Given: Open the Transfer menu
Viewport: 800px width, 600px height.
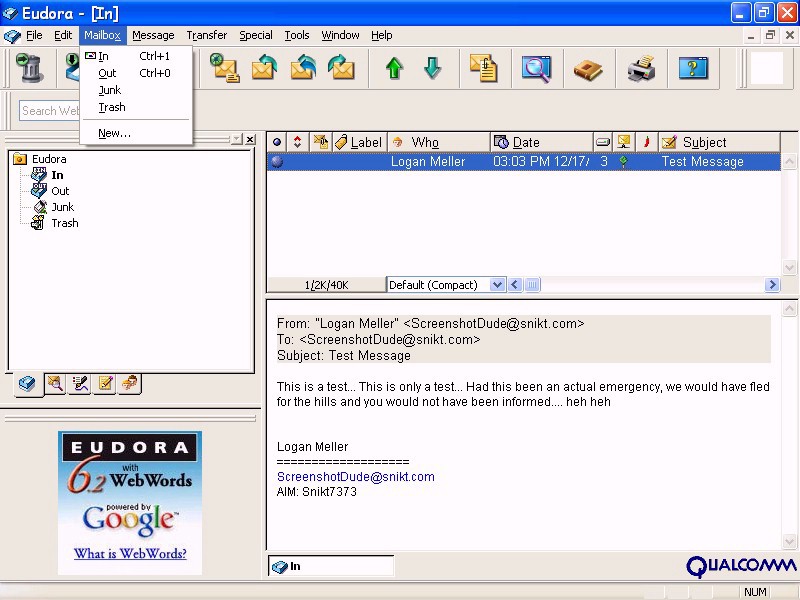Looking at the screenshot, I should (x=207, y=35).
